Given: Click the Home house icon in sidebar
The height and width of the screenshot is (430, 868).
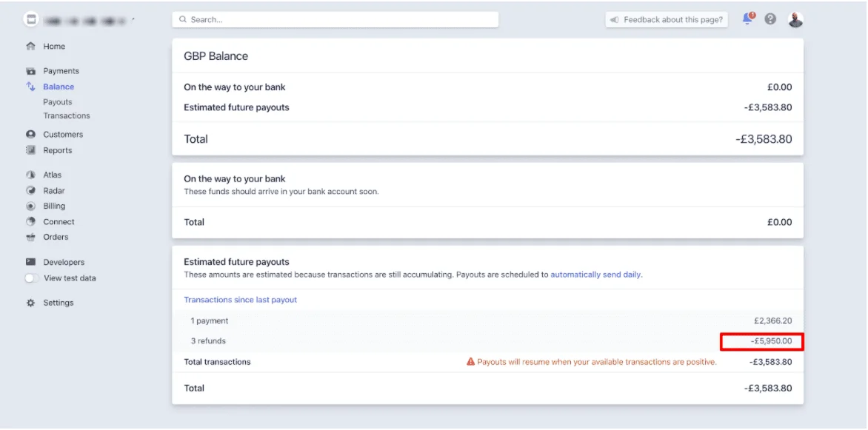Looking at the screenshot, I should (31, 47).
